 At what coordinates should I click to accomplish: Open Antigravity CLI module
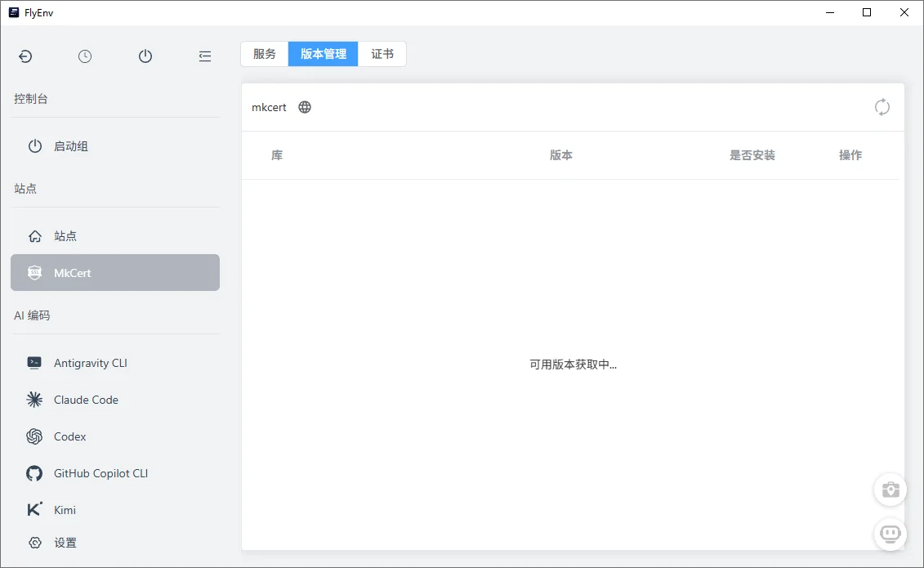115,363
